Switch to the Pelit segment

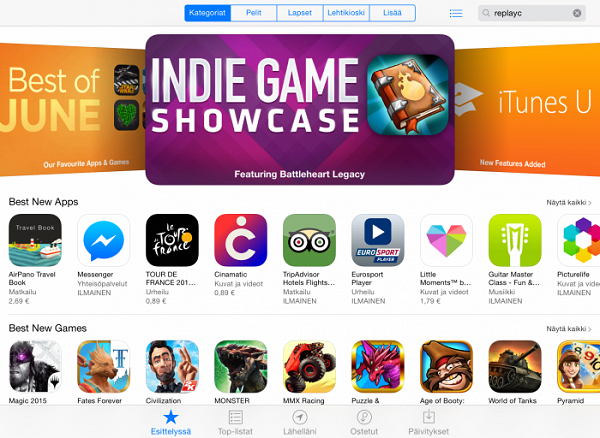click(254, 13)
